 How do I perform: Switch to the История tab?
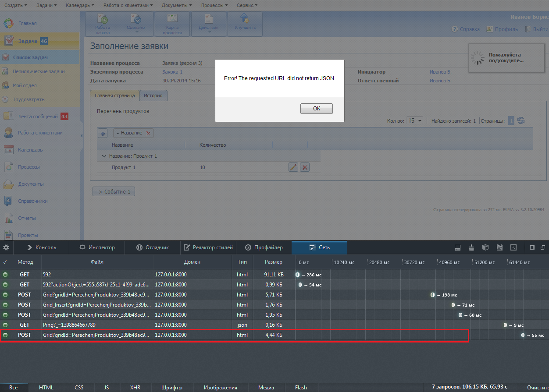pyautogui.click(x=153, y=95)
